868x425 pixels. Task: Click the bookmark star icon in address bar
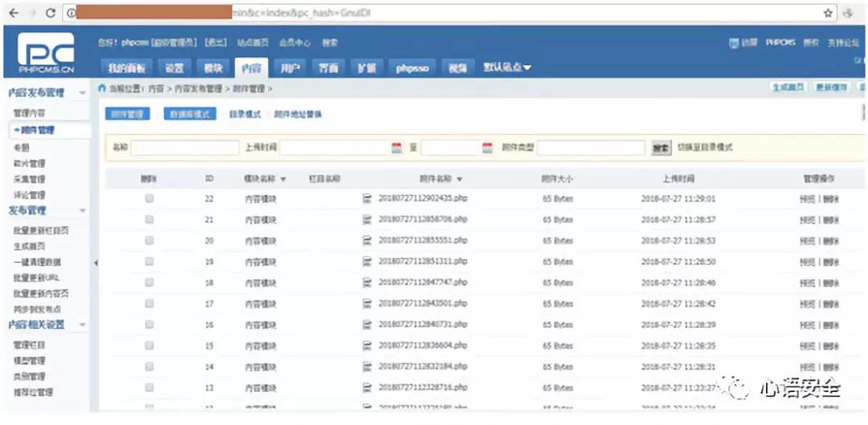[828, 14]
